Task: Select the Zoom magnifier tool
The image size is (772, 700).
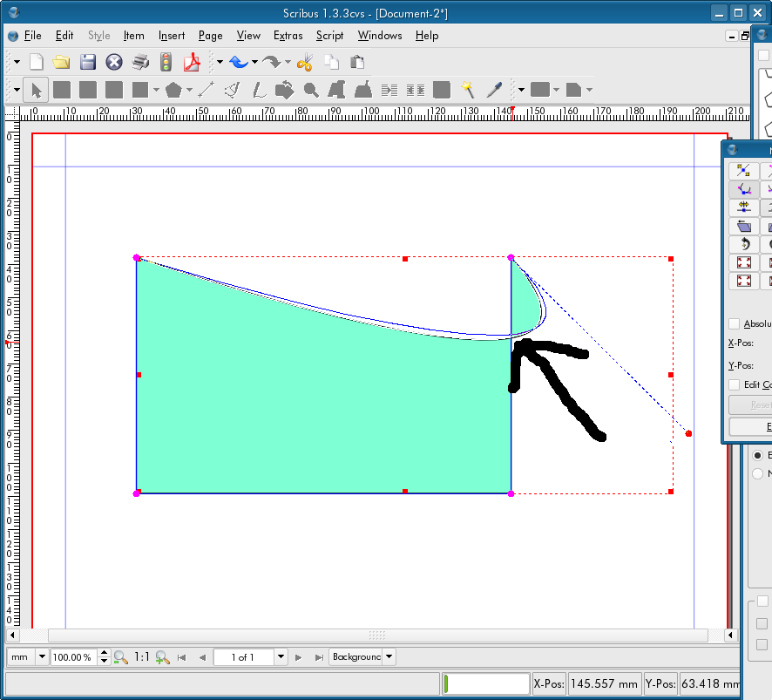Action: [x=310, y=90]
